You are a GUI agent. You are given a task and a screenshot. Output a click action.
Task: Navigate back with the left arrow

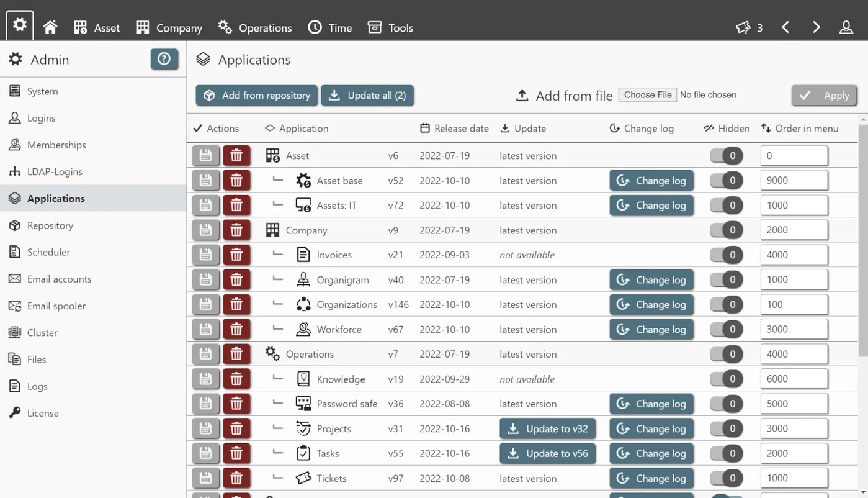pyautogui.click(x=785, y=27)
